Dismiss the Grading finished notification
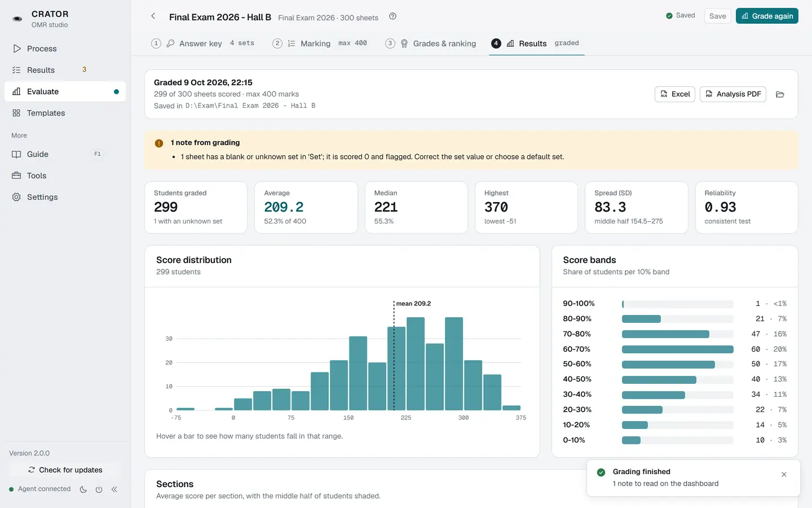Viewport: 812px width, 508px height. (x=784, y=475)
